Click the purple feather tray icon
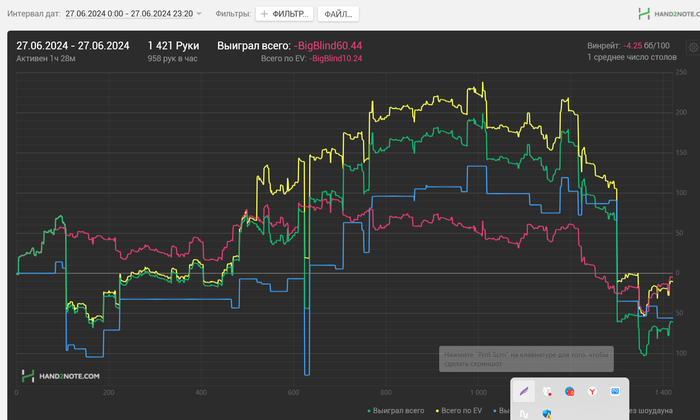 [x=524, y=391]
